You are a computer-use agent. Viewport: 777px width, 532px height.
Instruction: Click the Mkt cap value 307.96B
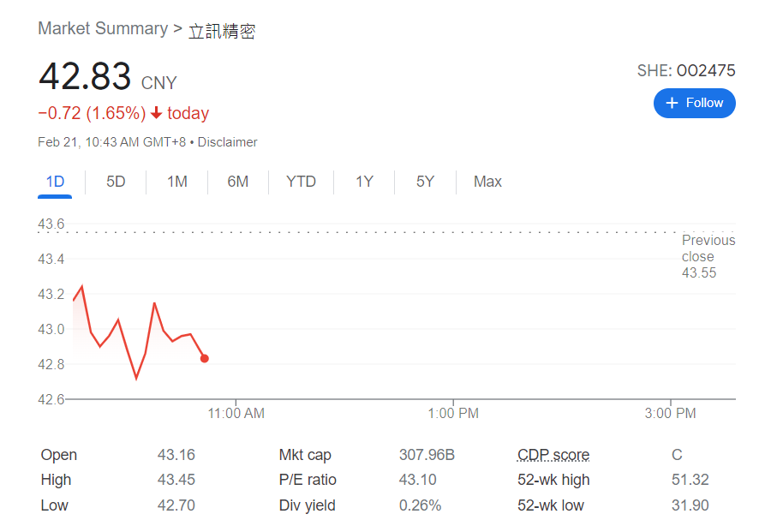tap(427, 455)
